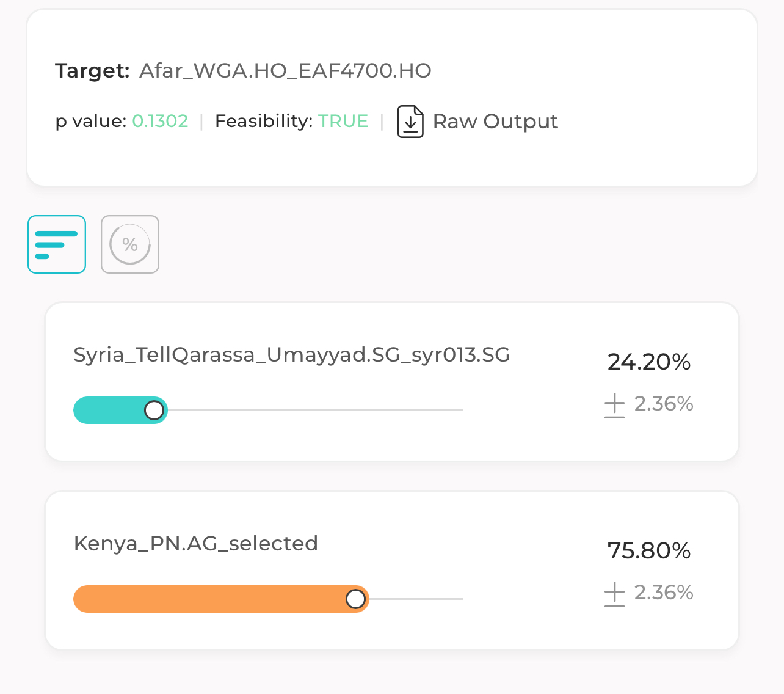This screenshot has height=694, width=784.
Task: Click the p value 0.1302
Action: coord(160,121)
